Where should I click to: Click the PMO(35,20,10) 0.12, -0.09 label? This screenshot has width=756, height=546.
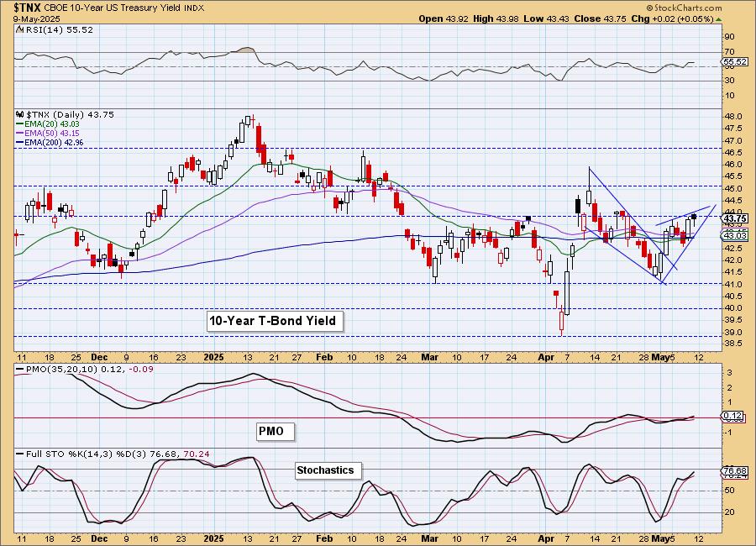pos(90,369)
